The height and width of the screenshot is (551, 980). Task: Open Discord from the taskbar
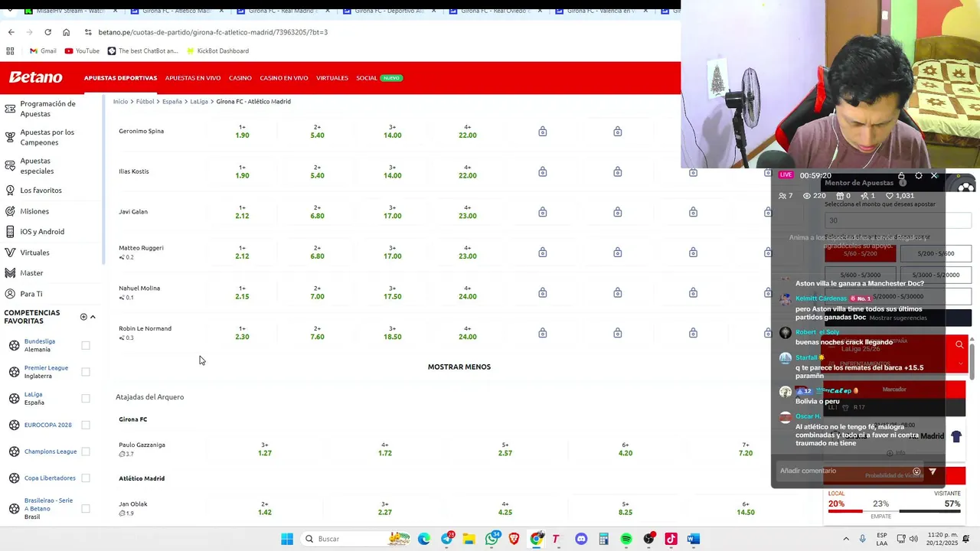[x=581, y=539]
